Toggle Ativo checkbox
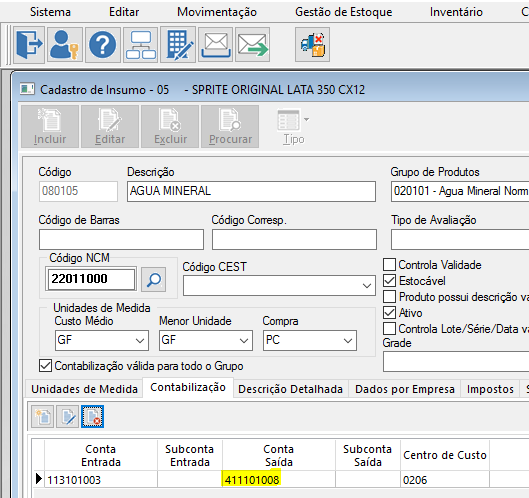This screenshot has width=529, height=498. pos(389,313)
